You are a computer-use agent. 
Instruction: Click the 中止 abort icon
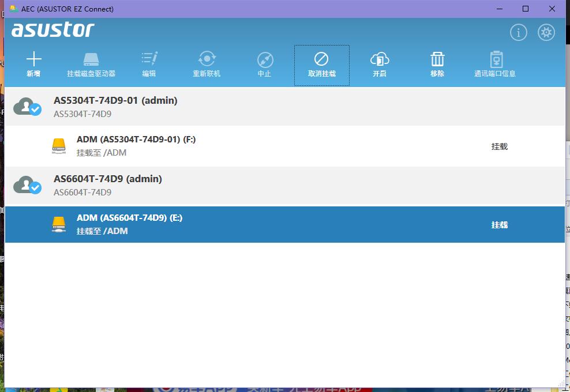tap(265, 60)
